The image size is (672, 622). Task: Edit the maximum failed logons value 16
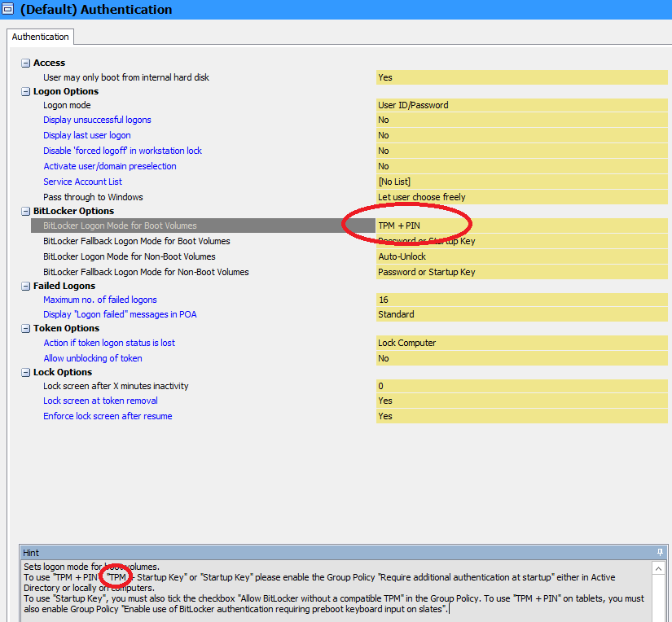click(x=521, y=300)
